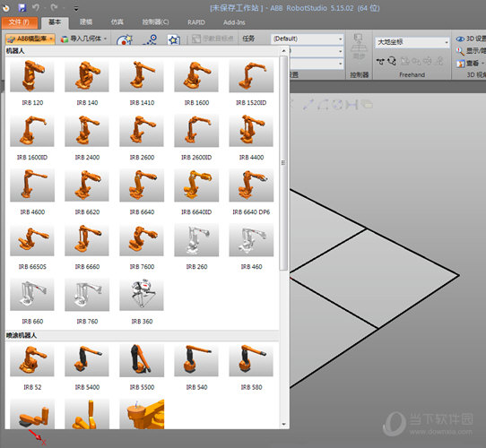The width and height of the screenshot is (486, 448).
Task: Click the path points icon in ribbon
Action: point(150,39)
